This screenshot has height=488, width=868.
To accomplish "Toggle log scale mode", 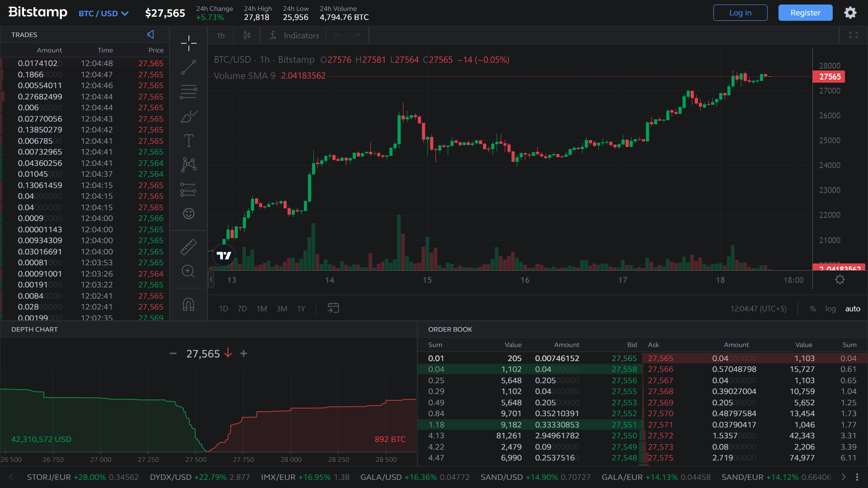I will (x=830, y=309).
